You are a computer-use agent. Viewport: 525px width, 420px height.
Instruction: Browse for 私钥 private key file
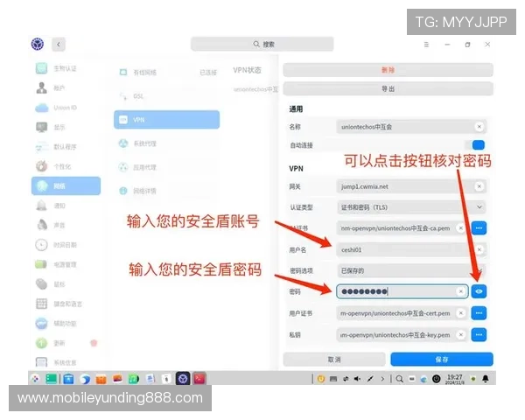tap(479, 334)
